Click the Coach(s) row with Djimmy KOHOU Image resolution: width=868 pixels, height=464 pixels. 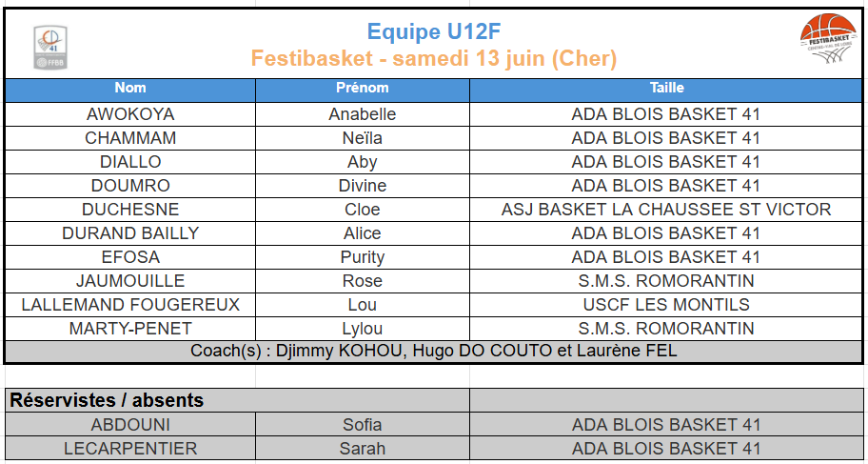point(433,352)
